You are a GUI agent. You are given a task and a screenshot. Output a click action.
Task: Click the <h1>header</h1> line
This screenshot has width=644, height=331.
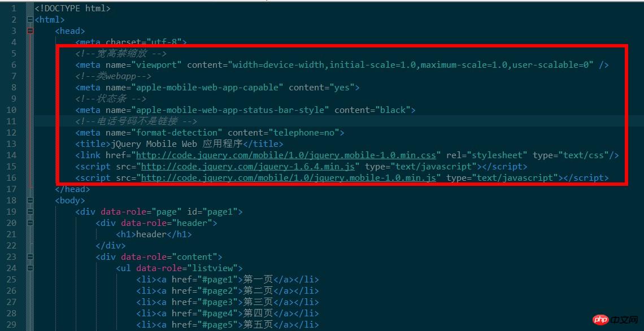154,234
